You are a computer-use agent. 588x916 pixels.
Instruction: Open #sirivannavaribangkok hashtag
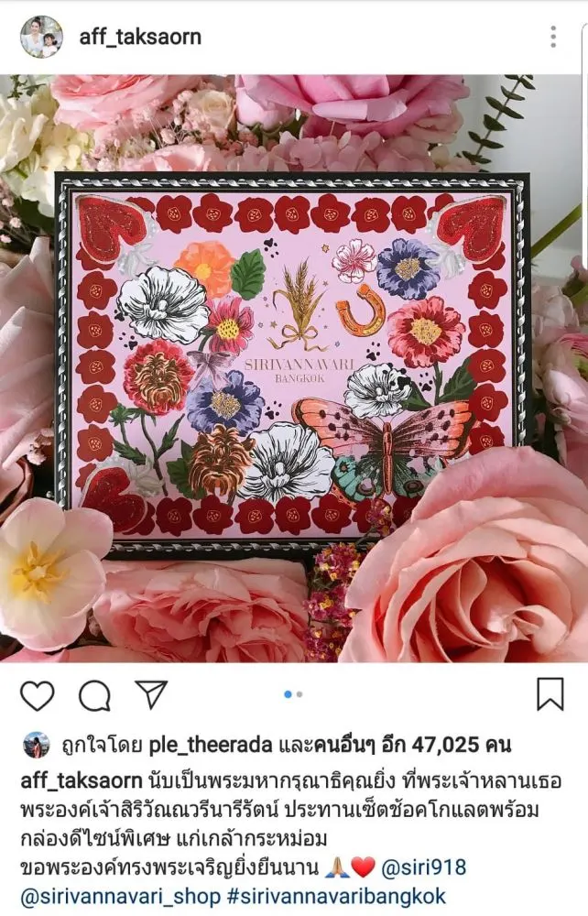(x=336, y=897)
